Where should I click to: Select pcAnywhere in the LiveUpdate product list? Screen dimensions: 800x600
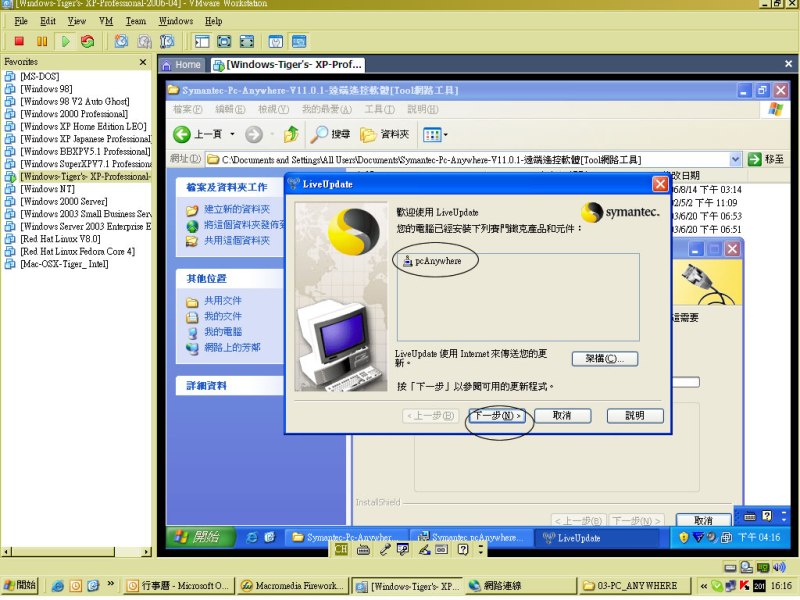432,261
